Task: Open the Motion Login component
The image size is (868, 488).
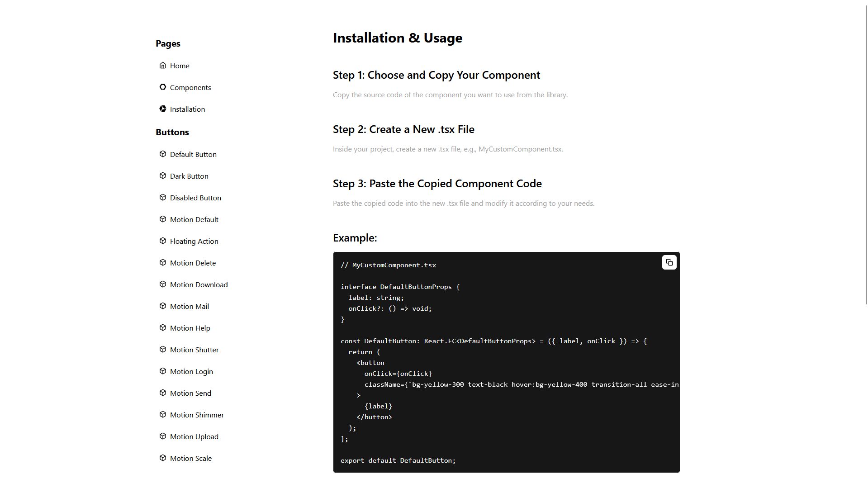Action: 191,371
